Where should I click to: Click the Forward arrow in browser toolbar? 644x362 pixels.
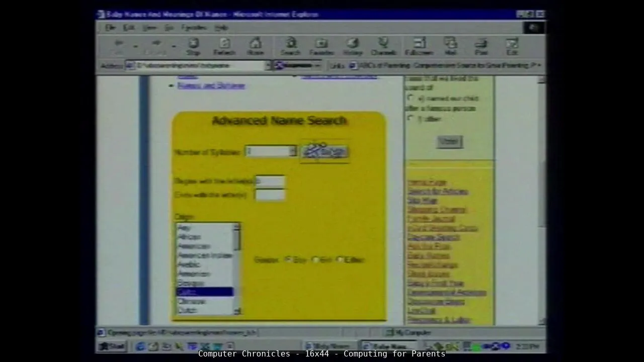pyautogui.click(x=156, y=46)
